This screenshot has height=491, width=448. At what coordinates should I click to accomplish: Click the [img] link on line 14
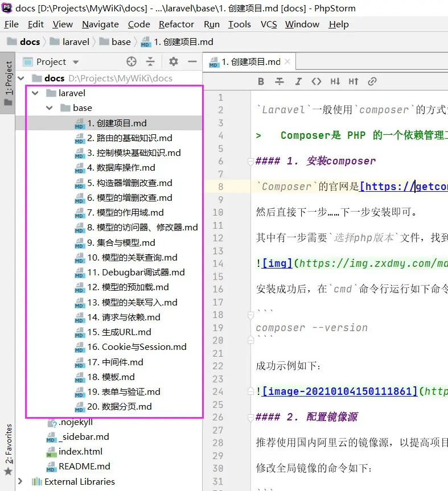click(x=277, y=263)
